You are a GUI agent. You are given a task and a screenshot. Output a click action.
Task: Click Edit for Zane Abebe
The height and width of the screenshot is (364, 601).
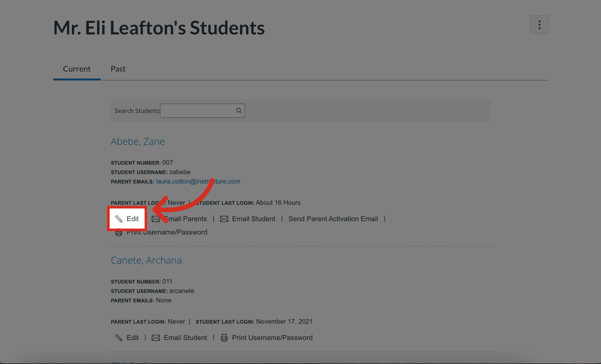click(x=133, y=219)
